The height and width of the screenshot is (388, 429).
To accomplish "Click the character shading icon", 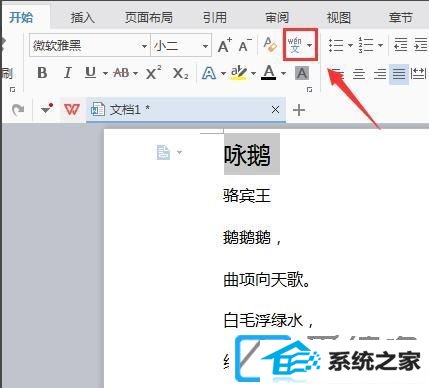I will 302,73.
